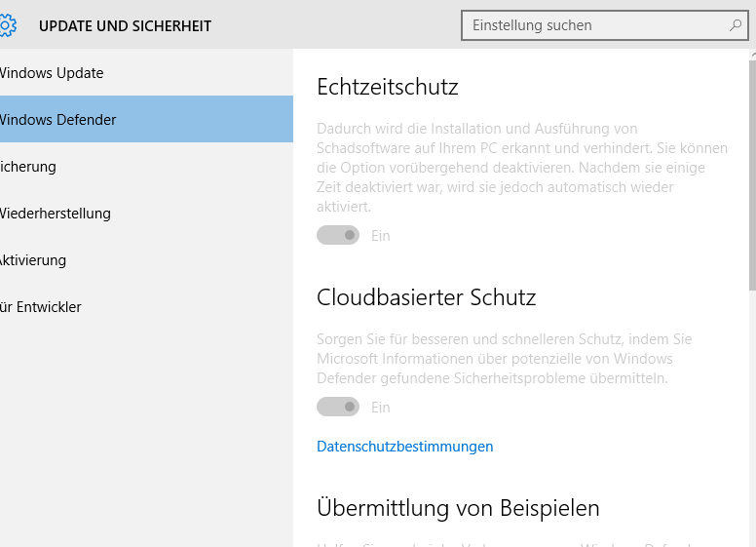Open the 'Für Entwickler' section
756x547 pixels.
pyautogui.click(x=41, y=307)
